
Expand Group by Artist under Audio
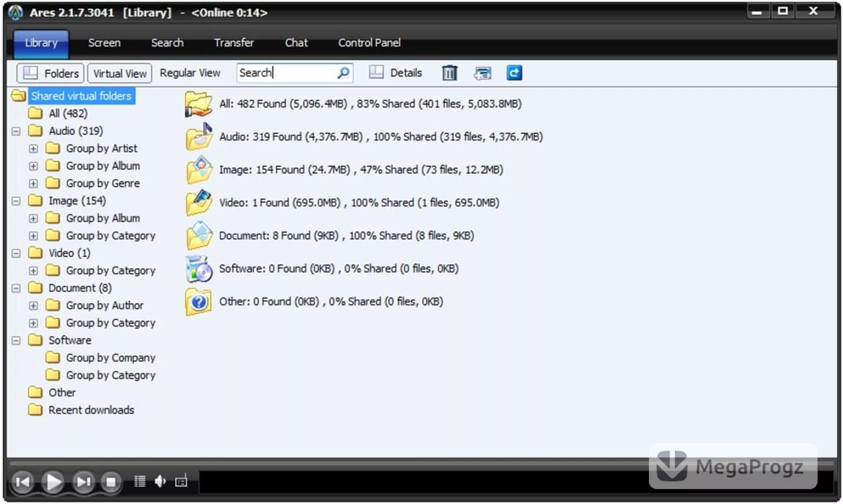coord(33,148)
